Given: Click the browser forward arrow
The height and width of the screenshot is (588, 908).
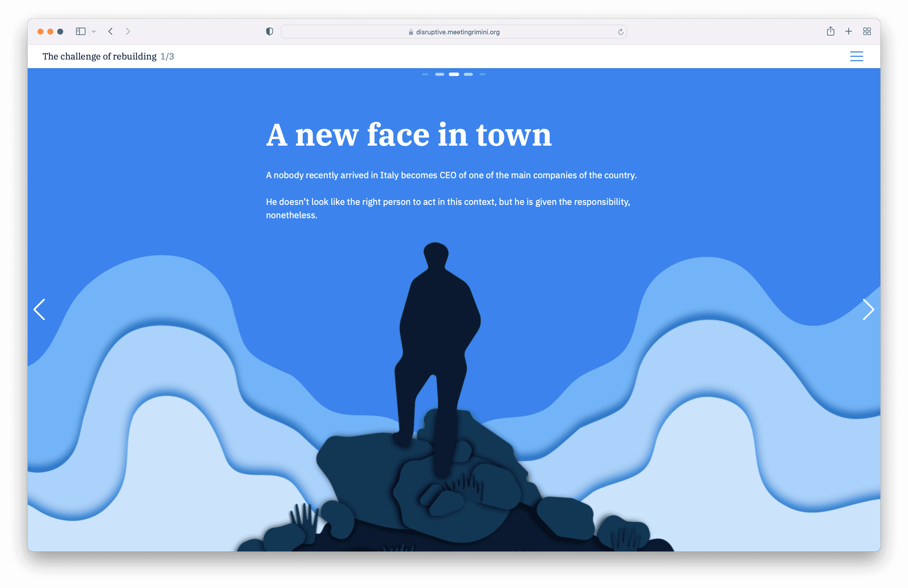Looking at the screenshot, I should pyautogui.click(x=128, y=31).
